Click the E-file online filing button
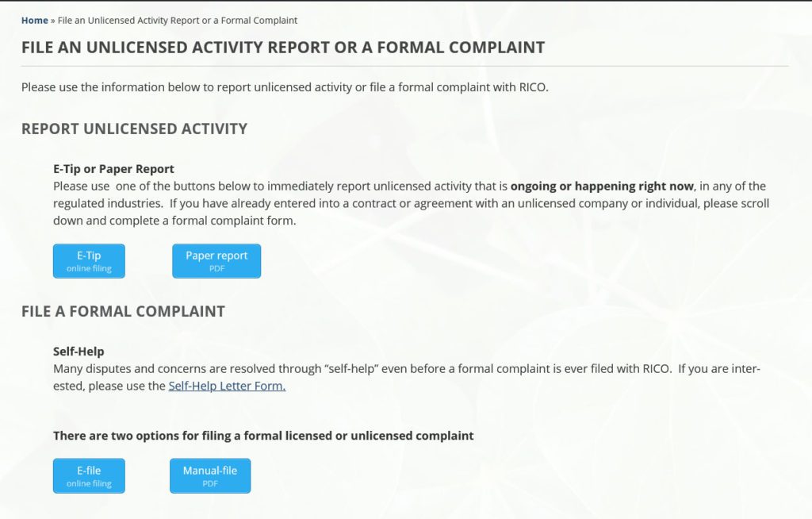Screen dimensions: 812x519 89,476
